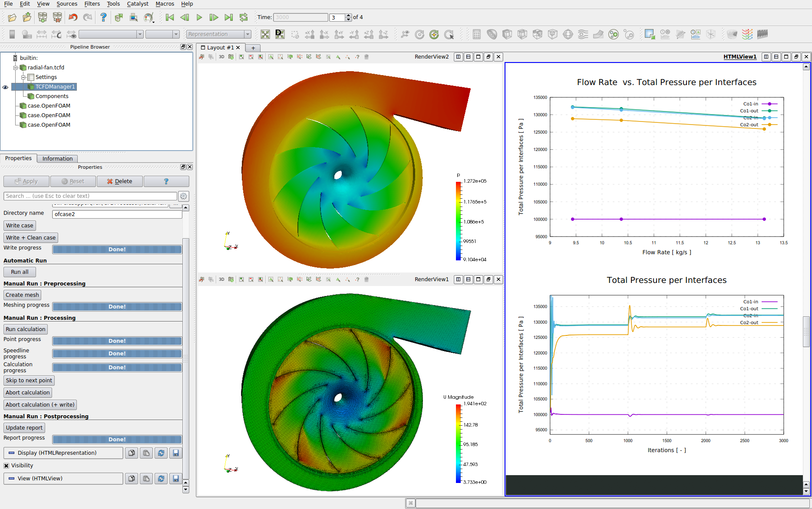The width and height of the screenshot is (812, 509).
Task: Jump to the first frame
Action: coord(170,17)
